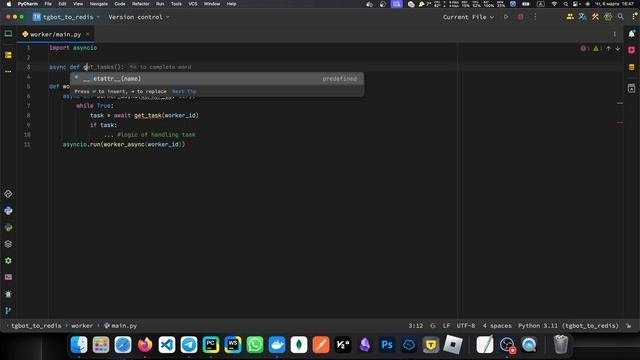Open the Structure tool window icon
640x360 pixels.
(8, 55)
